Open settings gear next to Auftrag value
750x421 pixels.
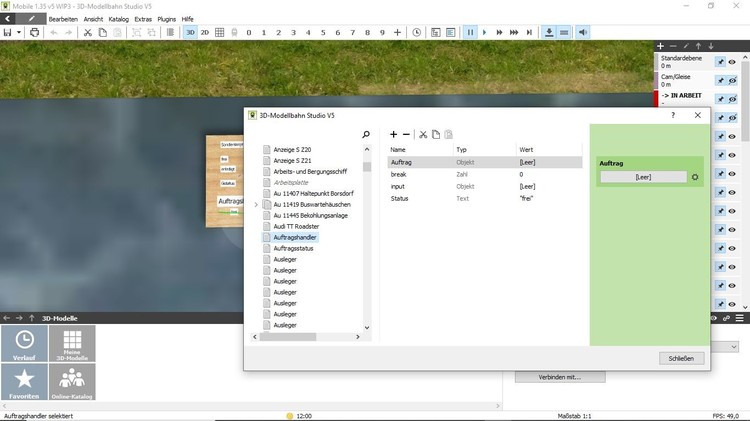(x=695, y=177)
